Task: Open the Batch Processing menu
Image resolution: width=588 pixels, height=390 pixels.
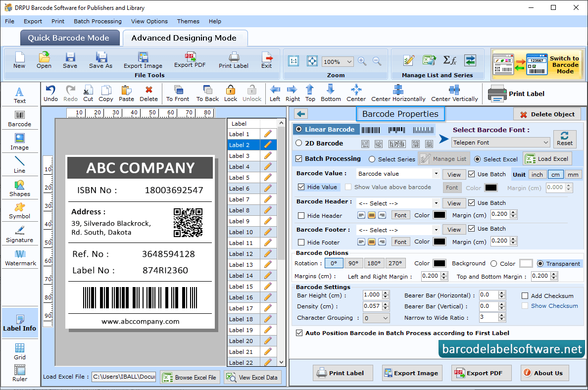Action: click(x=98, y=21)
